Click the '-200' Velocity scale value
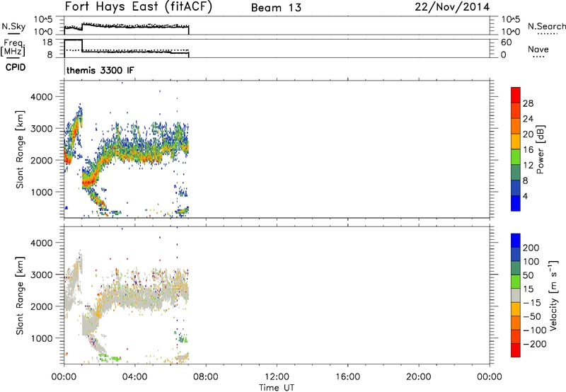This screenshot has height=392, width=566. click(x=534, y=344)
